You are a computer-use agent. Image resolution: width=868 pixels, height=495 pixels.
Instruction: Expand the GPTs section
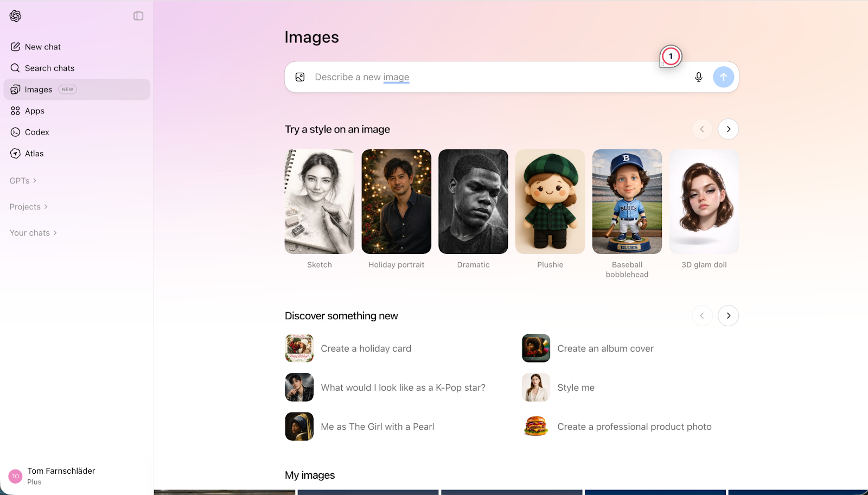22,180
